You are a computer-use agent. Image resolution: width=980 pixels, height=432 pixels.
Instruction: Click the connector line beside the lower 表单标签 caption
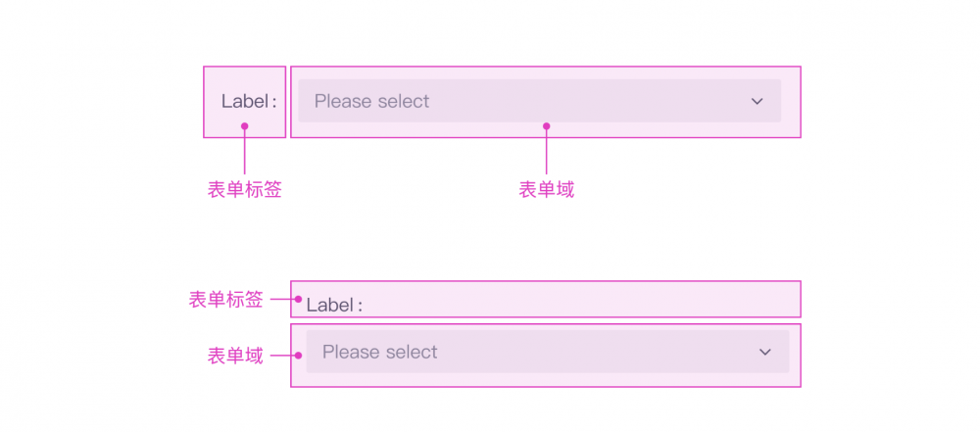(x=281, y=300)
